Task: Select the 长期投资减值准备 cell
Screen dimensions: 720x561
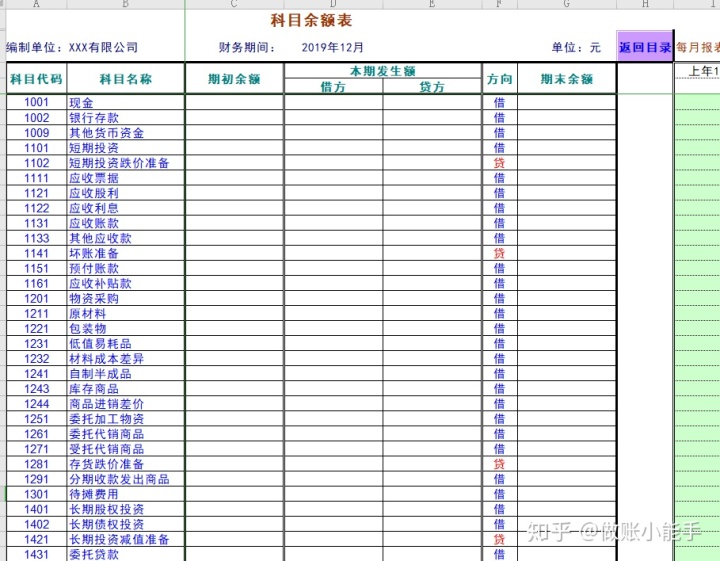Action: (x=125, y=539)
